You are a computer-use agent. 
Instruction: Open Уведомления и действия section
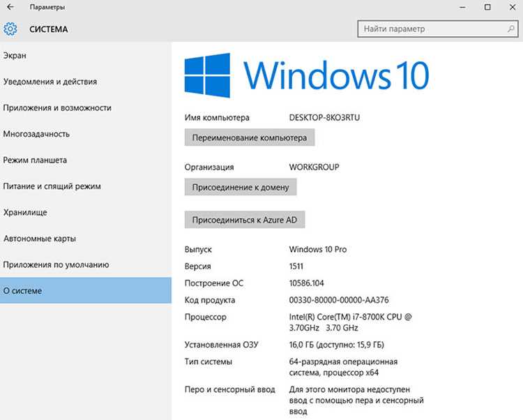(86, 82)
